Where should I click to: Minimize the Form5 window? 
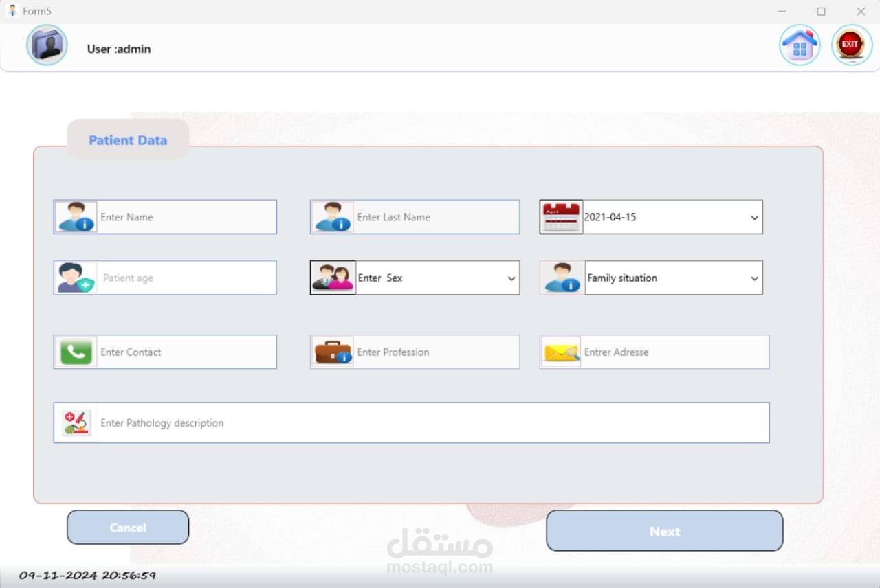pos(782,12)
